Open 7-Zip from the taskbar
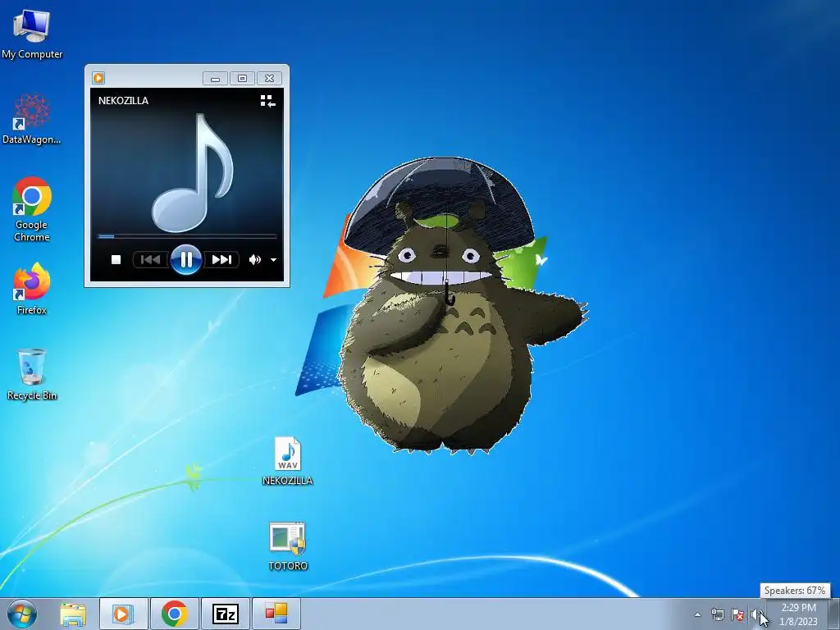 (x=225, y=614)
